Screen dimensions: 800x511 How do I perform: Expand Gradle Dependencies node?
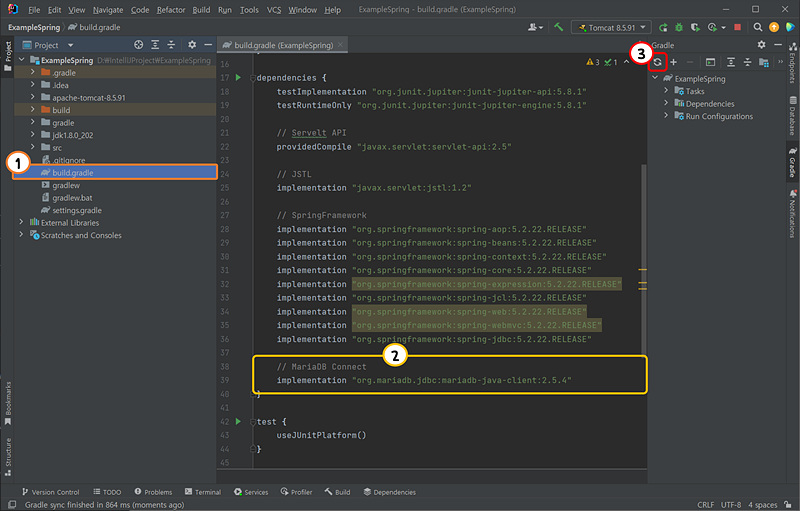click(x=666, y=103)
